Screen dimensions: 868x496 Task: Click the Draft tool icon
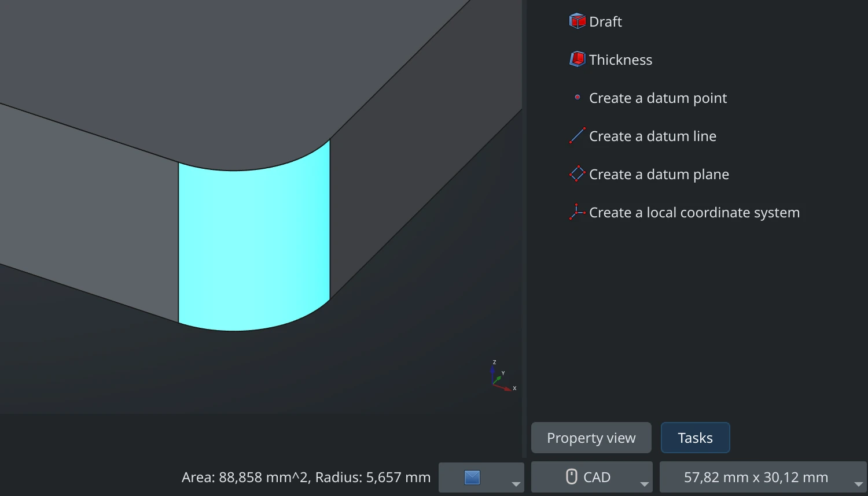click(x=577, y=21)
